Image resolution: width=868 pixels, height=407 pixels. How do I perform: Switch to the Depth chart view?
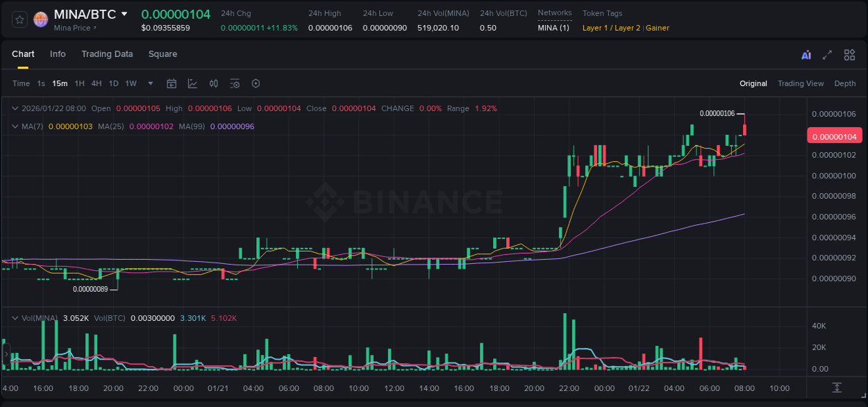844,83
